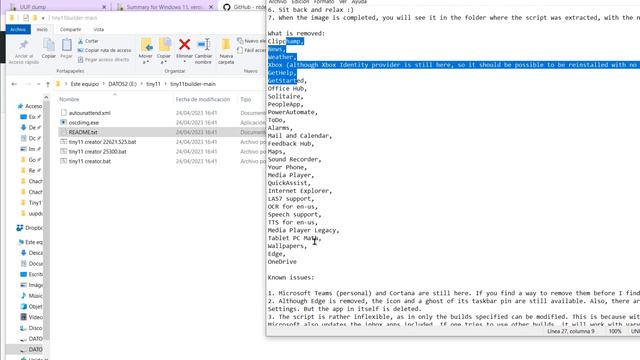The height and width of the screenshot is (360, 640).
Task: Click tiny11 in the address path
Action: pyautogui.click(x=153, y=84)
